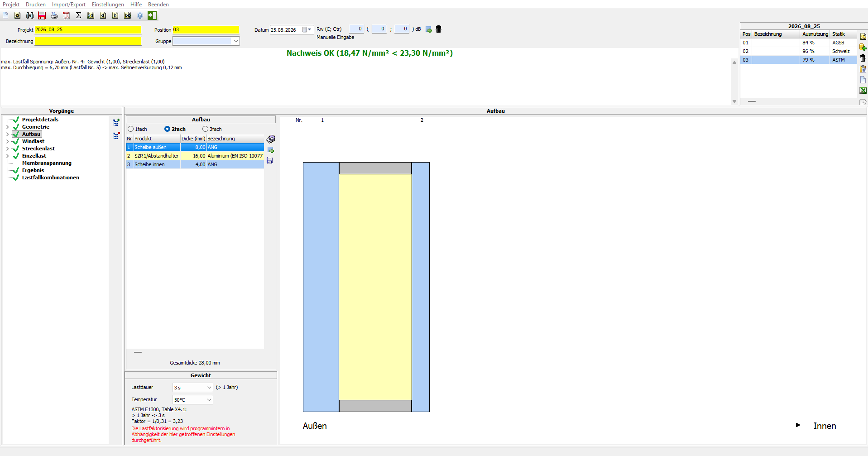Select the Scheibe außen row
Screen dimensions: 868x456
[x=195, y=147]
